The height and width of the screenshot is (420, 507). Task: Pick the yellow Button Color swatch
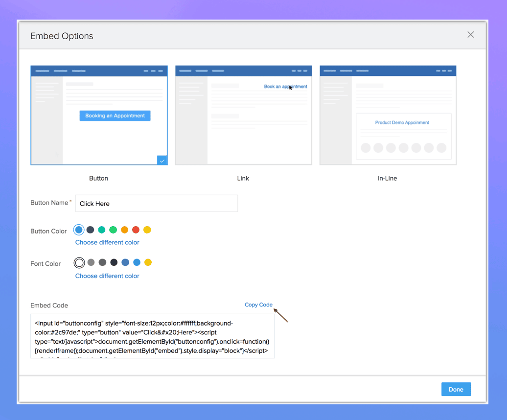(147, 230)
